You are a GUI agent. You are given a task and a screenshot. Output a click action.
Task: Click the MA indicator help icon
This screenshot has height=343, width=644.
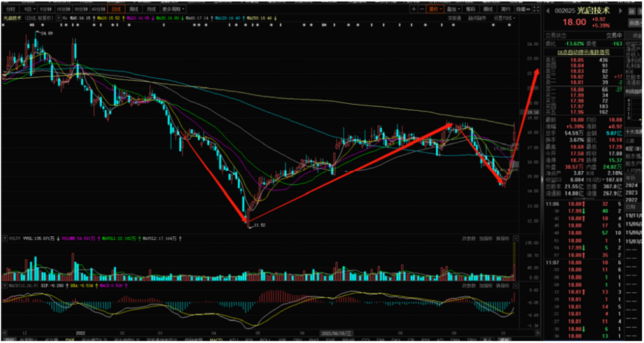58,18
